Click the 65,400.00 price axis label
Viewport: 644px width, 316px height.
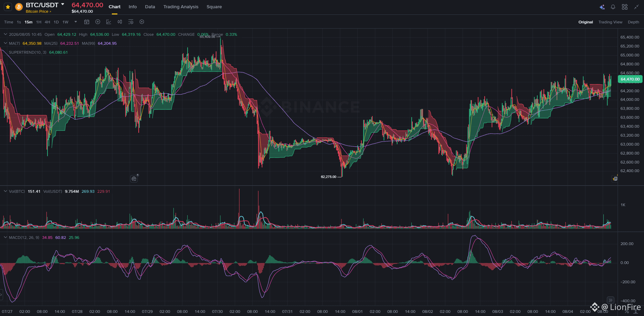630,37
